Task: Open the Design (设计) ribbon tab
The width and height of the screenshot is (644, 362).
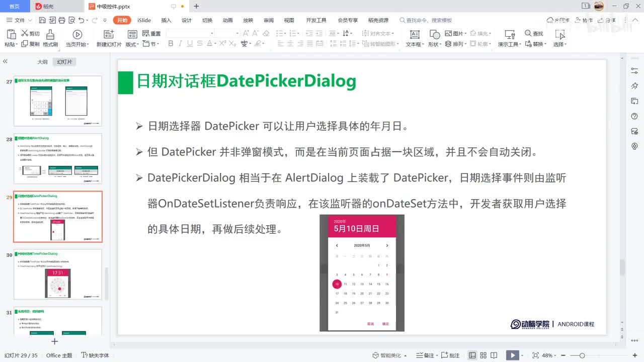Action: click(x=187, y=20)
